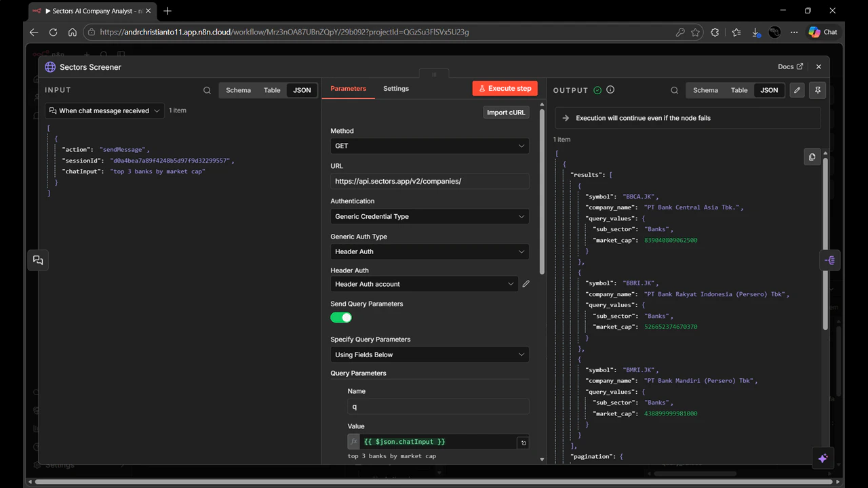Bookmark this page with the star icon
Image resolution: width=868 pixels, height=488 pixels.
pos(696,32)
